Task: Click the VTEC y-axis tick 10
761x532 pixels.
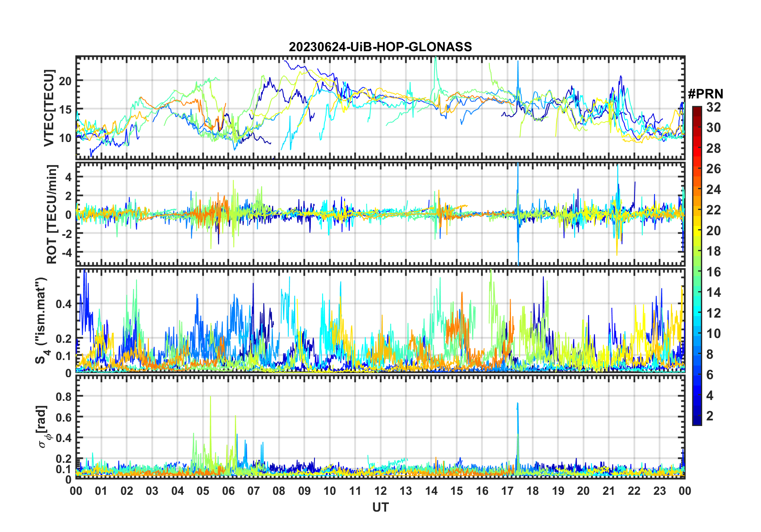Action: pyautogui.click(x=65, y=138)
